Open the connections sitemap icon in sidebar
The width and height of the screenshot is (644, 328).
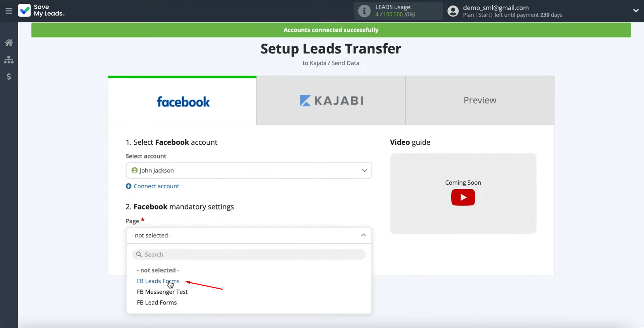(9, 60)
